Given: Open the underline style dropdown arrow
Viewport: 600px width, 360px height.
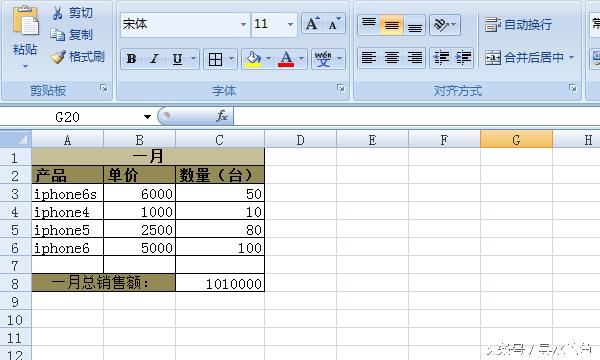Looking at the screenshot, I should click(x=193, y=59).
